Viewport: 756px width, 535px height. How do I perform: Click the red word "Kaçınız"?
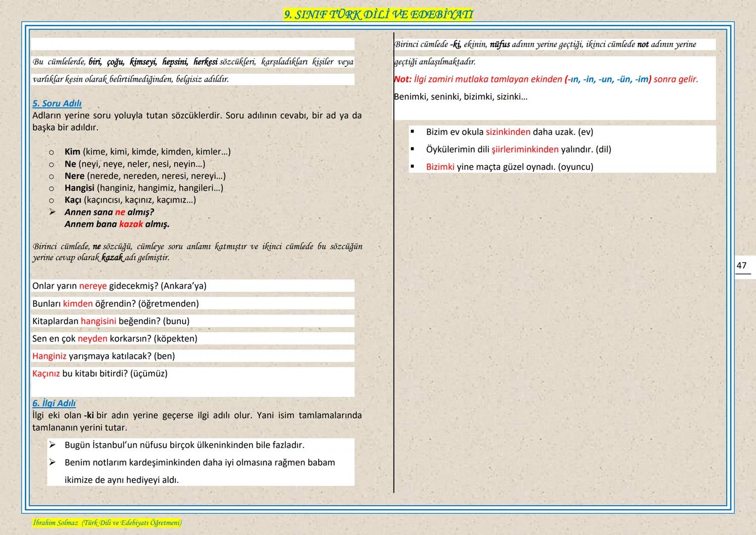tap(46, 374)
